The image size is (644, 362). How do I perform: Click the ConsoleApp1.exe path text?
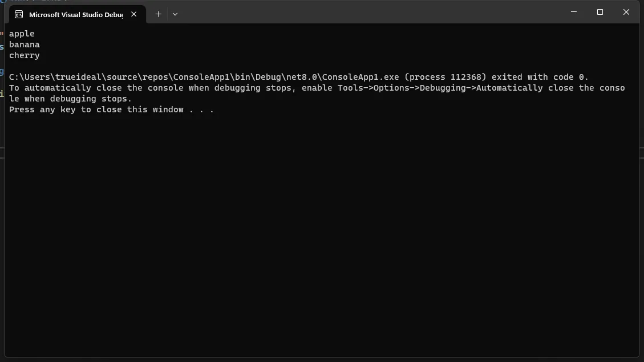point(204,77)
